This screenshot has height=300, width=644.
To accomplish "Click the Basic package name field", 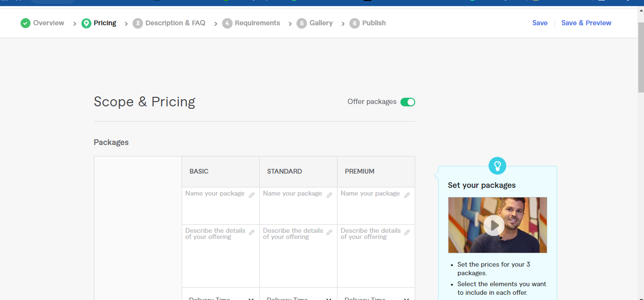I will (221, 206).
